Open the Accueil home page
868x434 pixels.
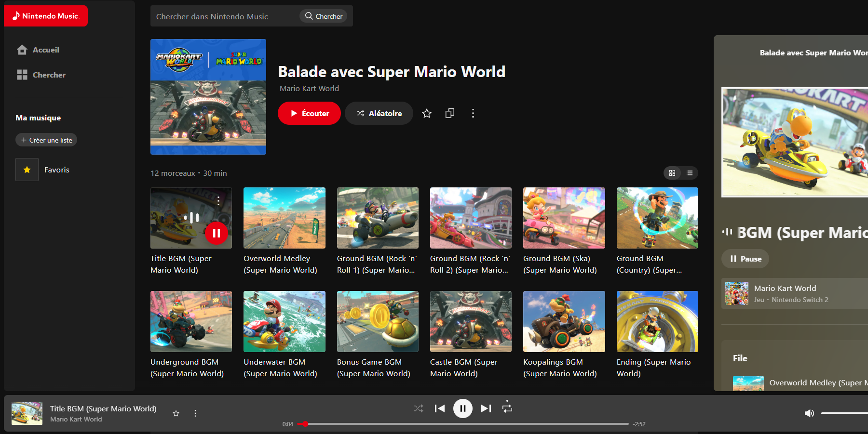pos(38,50)
